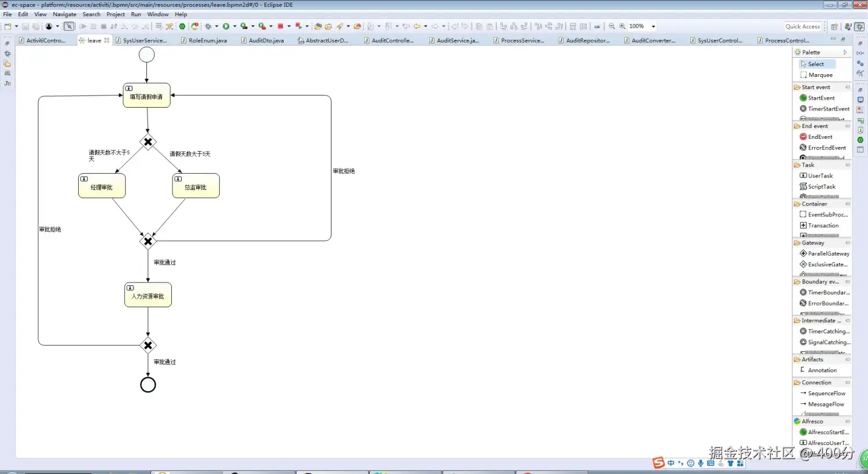Select ErrorEndEvent in the palette

822,148
